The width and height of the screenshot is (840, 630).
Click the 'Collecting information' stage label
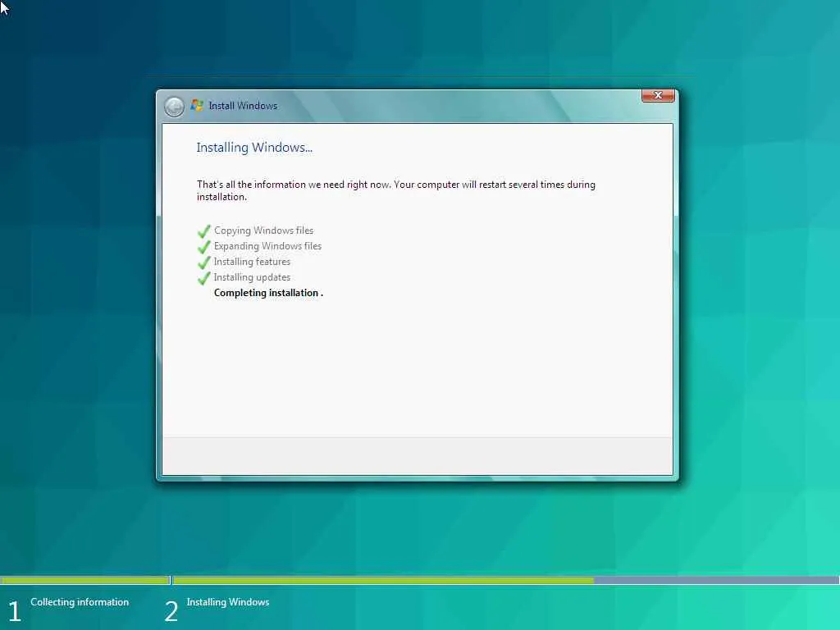pyautogui.click(x=80, y=602)
